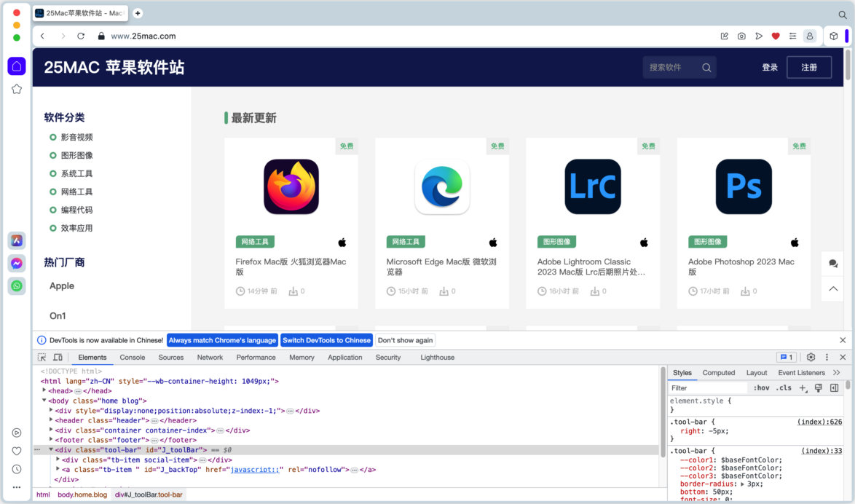This screenshot has width=855, height=504.
Task: Click Don't show again button
Action: click(x=405, y=340)
